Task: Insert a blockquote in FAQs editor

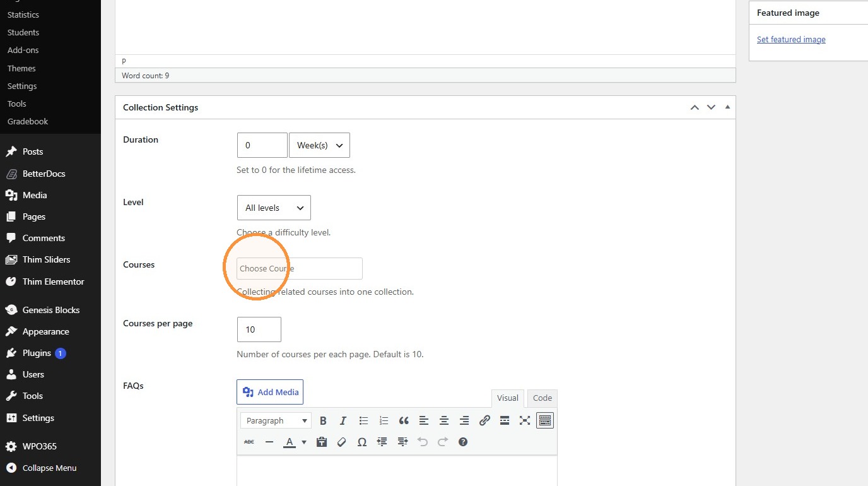Action: tap(404, 420)
